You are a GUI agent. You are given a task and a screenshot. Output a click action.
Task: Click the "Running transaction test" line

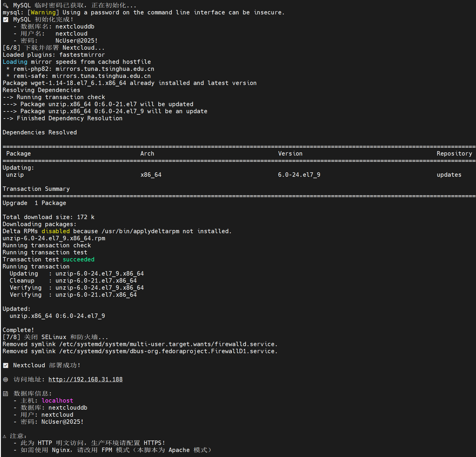point(45,252)
